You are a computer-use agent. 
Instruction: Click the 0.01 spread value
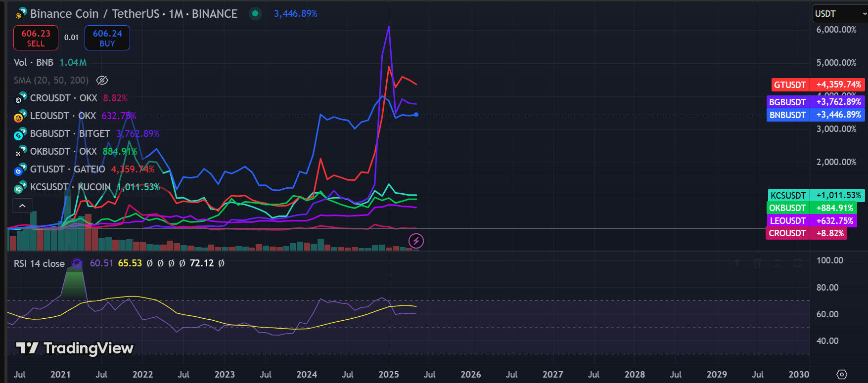tap(71, 38)
